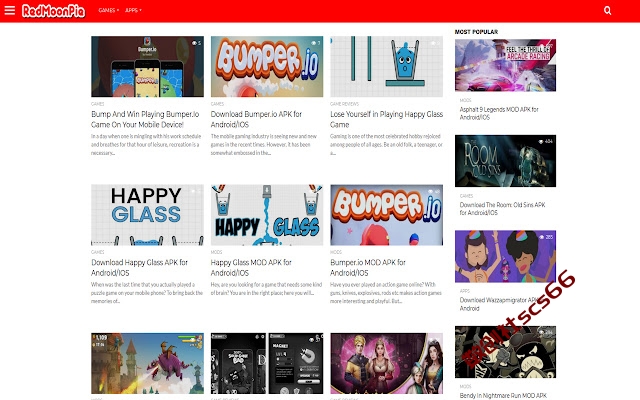
Task: Click excerpt 'The mobile gaming industry is seeing'
Action: pos(264,144)
